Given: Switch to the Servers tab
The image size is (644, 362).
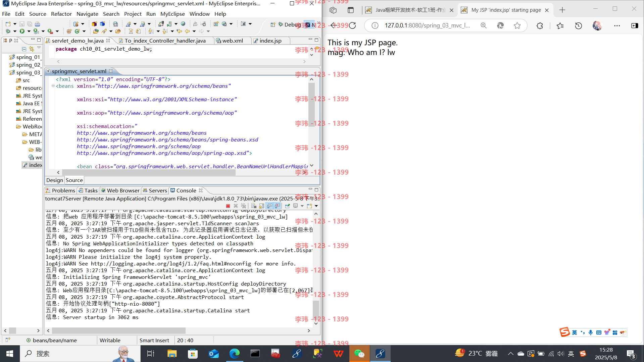Looking at the screenshot, I should (x=155, y=190).
